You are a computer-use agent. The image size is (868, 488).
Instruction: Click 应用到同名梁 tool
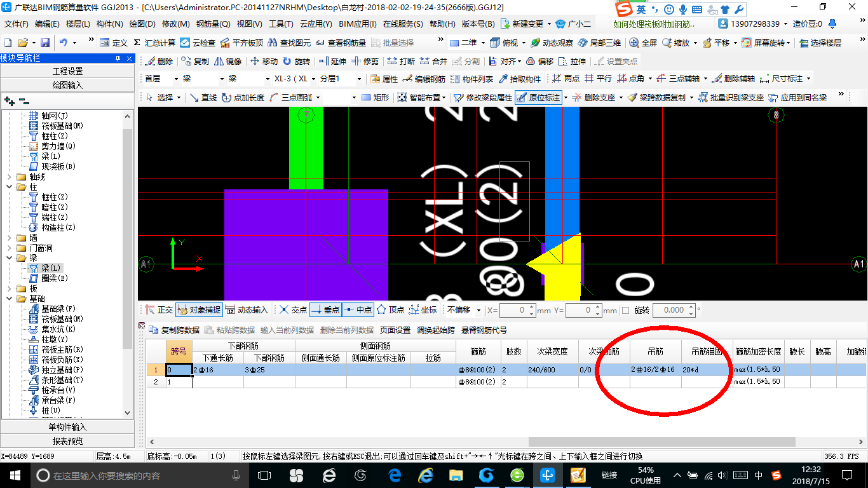(797, 97)
